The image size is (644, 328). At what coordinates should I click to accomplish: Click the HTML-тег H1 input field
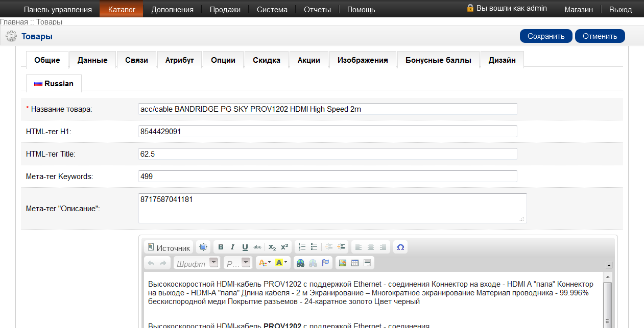tap(328, 131)
